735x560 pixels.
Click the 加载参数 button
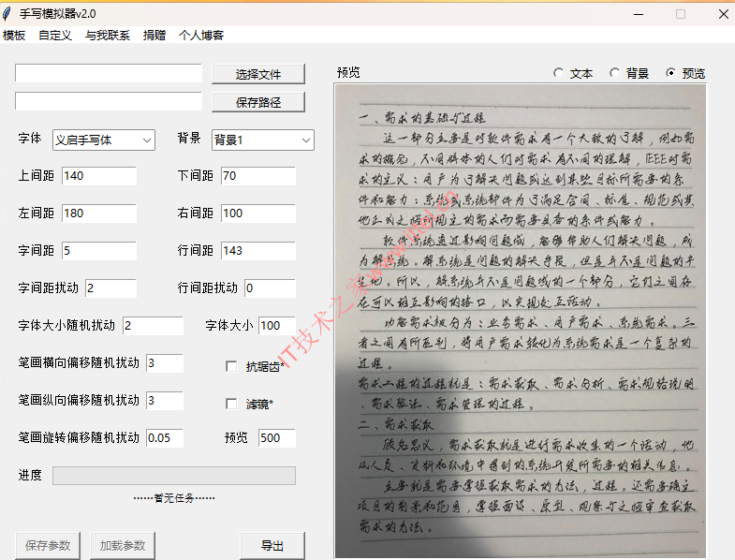123,545
